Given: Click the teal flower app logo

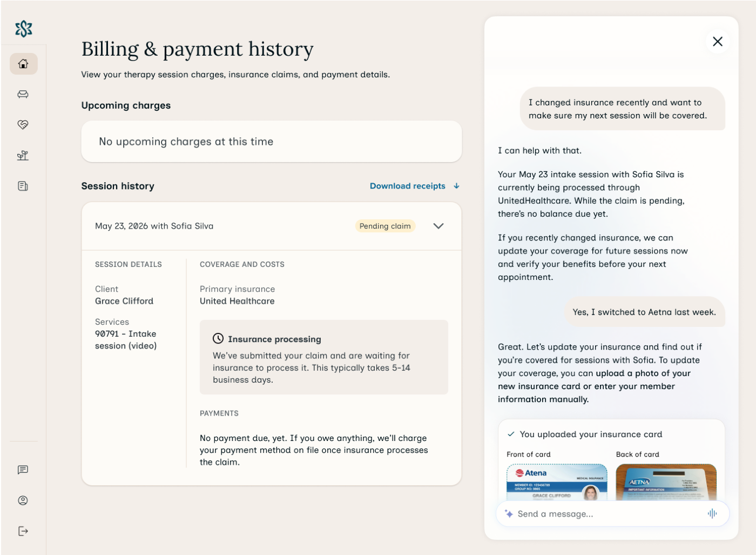Looking at the screenshot, I should pos(24,29).
